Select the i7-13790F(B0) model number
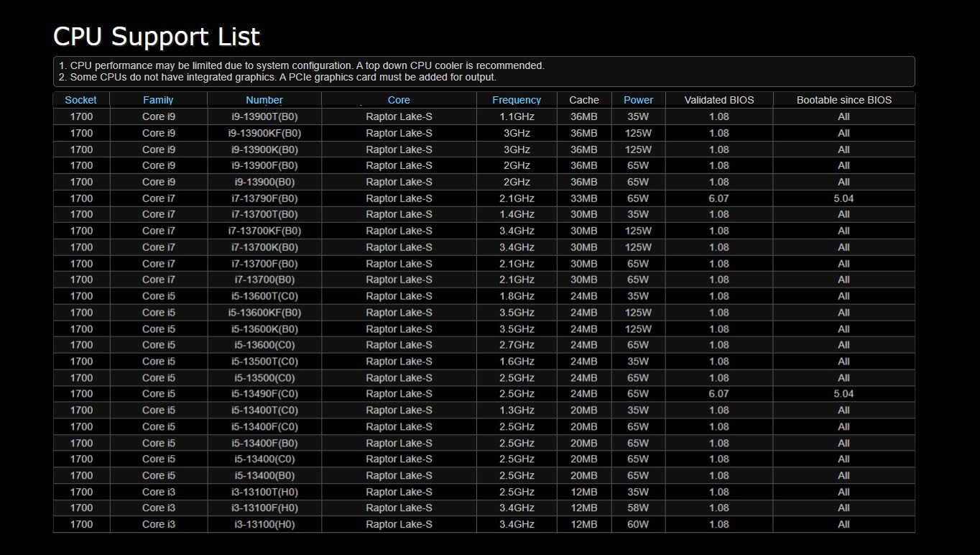This screenshot has width=980, height=555. click(264, 198)
